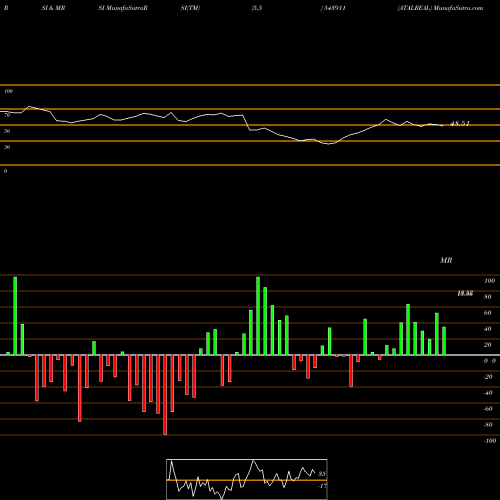The height and width of the screenshot is (500, 500).
Task: Click the MR scale -100 label
Action: pyautogui.click(x=490, y=441)
